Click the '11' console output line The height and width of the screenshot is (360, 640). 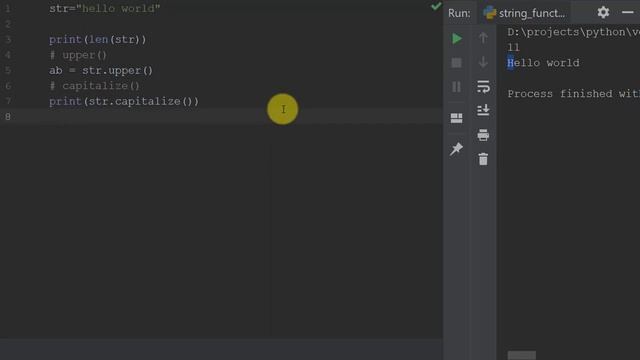pyautogui.click(x=513, y=47)
